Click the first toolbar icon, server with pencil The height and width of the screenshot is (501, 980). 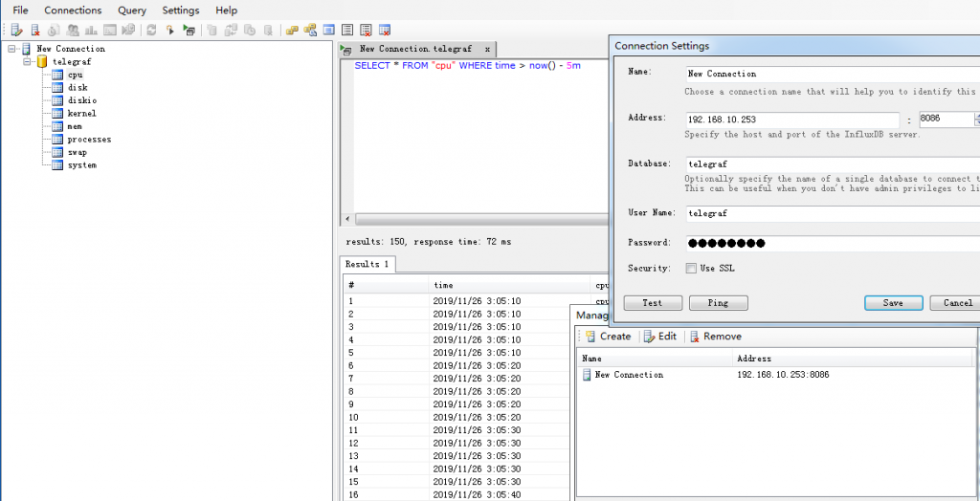[x=16, y=31]
